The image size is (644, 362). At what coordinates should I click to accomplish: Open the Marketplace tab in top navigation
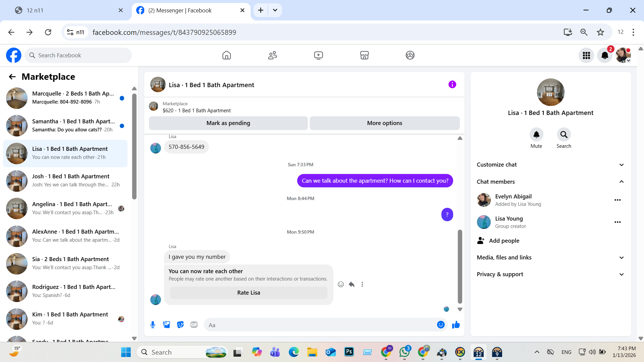[x=364, y=55]
